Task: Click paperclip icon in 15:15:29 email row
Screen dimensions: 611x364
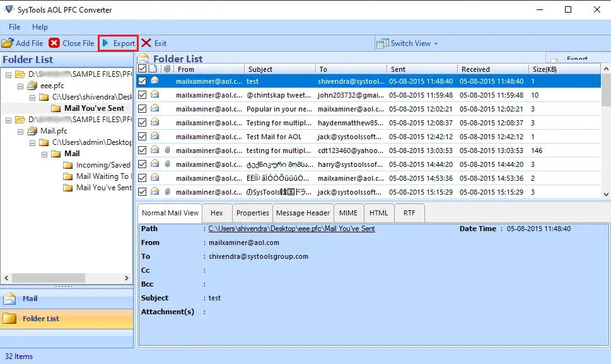Action: pos(167,191)
